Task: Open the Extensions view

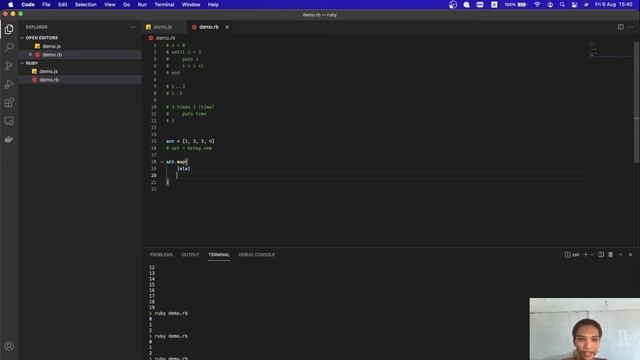Action: [9, 102]
